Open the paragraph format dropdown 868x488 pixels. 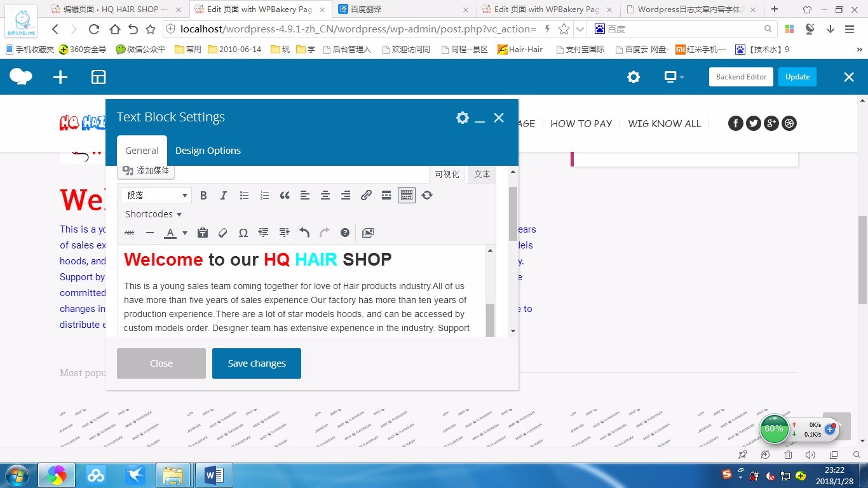[x=156, y=196]
